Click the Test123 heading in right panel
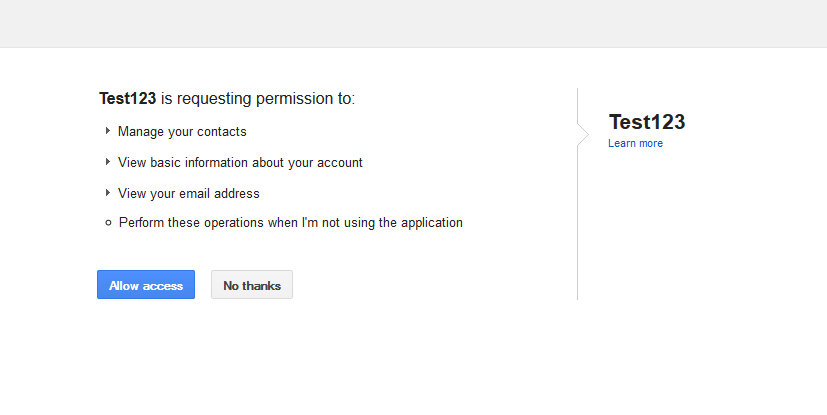 tap(647, 122)
